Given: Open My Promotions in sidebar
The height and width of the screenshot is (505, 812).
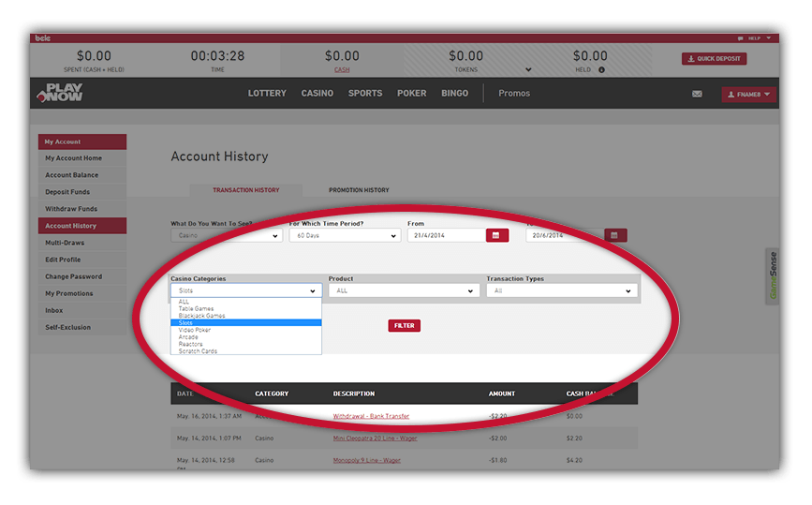Looking at the screenshot, I should point(82,293).
